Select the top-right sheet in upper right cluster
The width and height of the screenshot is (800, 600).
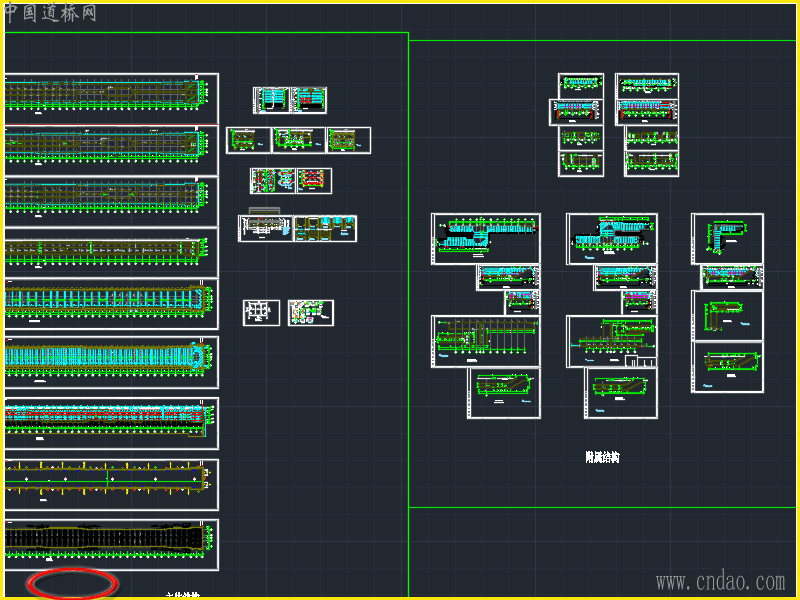click(647, 85)
